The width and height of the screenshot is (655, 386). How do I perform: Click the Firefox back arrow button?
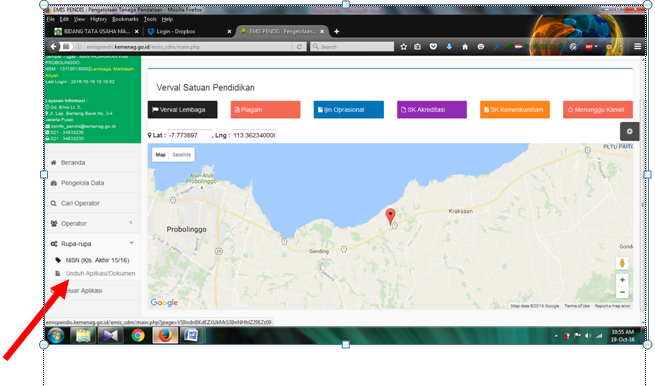pos(53,46)
